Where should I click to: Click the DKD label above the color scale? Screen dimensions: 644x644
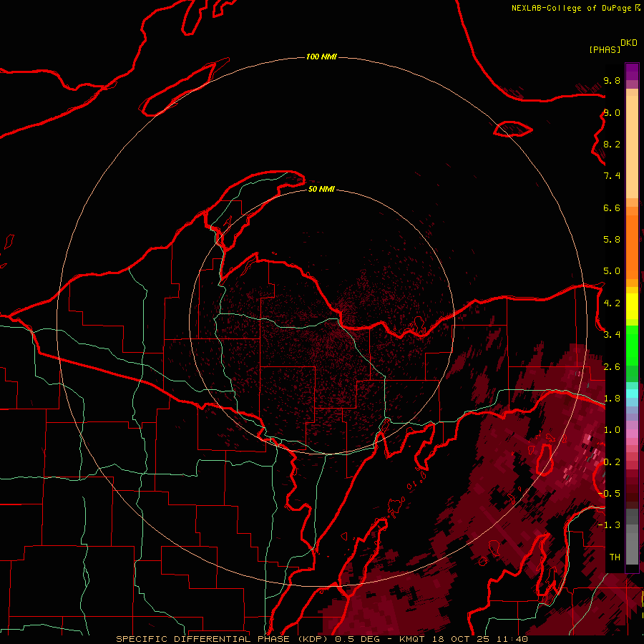click(x=629, y=43)
